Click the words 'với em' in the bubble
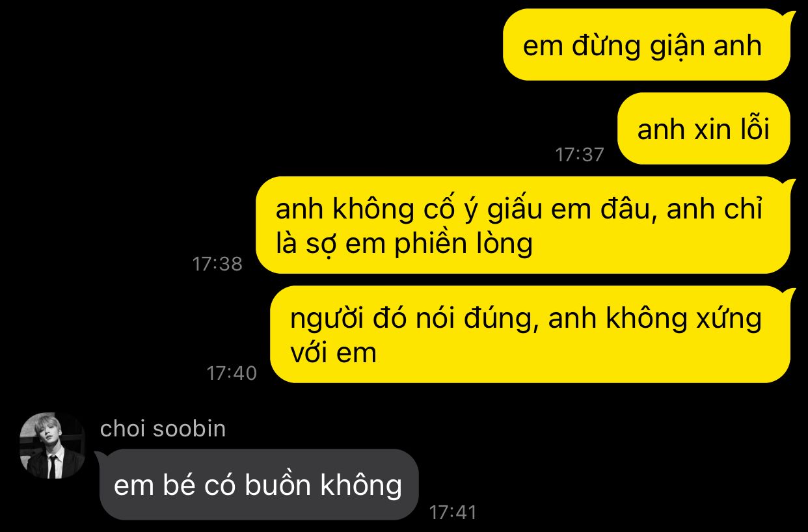The image size is (808, 532). click(x=333, y=352)
